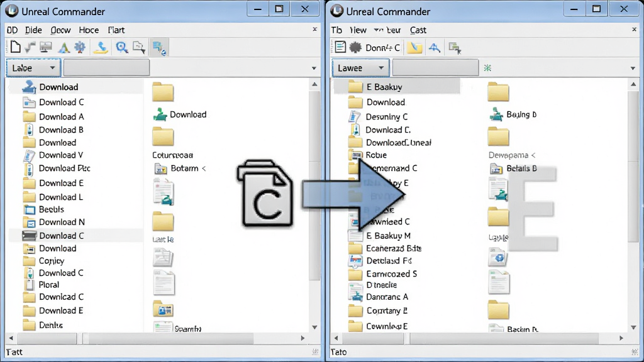Click the green list with cursor icon in right toolbar
The width and height of the screenshot is (644, 362).
click(x=455, y=48)
